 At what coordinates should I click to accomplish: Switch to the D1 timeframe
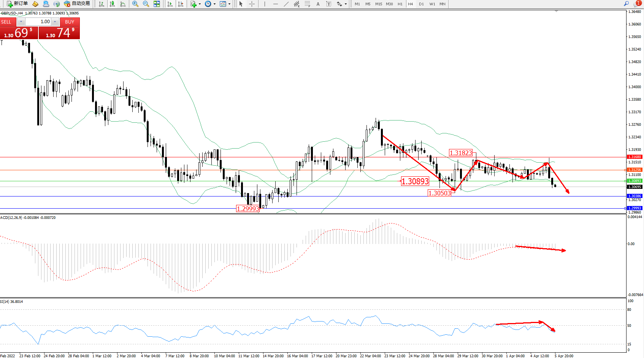tap(421, 4)
